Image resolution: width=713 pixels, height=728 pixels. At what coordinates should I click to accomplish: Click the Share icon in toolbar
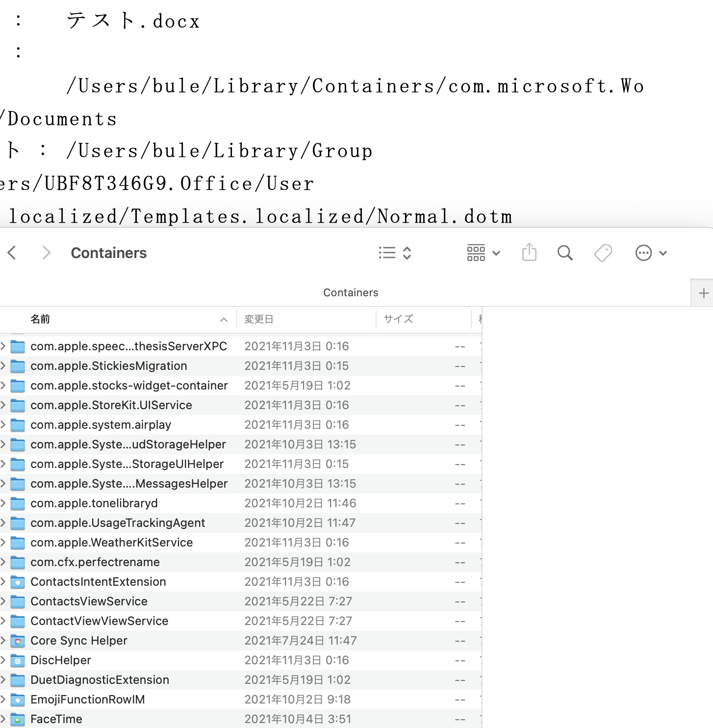[x=529, y=252]
